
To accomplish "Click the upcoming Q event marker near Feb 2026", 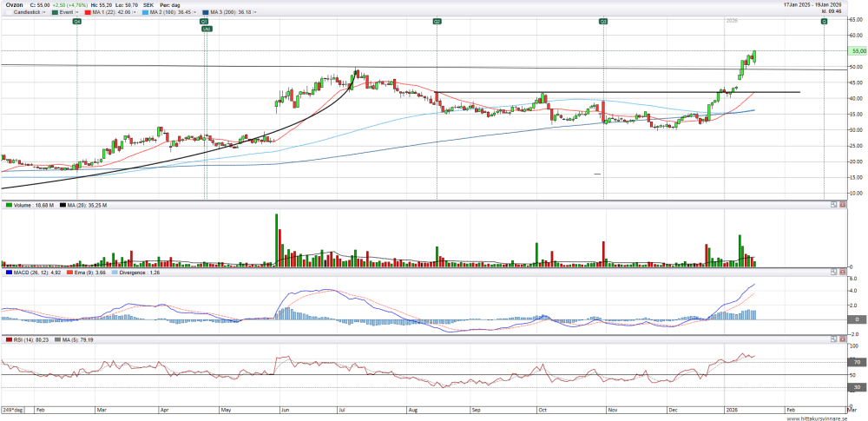I will tap(824, 21).
